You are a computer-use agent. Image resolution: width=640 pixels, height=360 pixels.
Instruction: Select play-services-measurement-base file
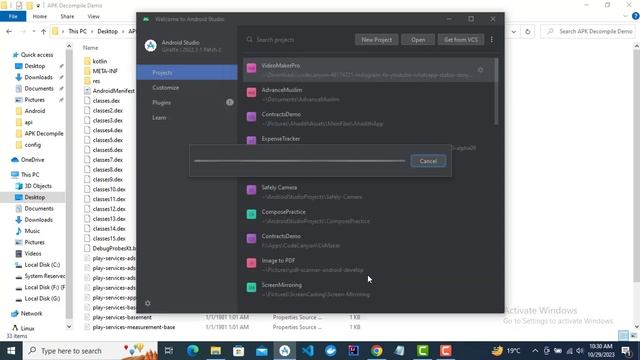(x=133, y=327)
